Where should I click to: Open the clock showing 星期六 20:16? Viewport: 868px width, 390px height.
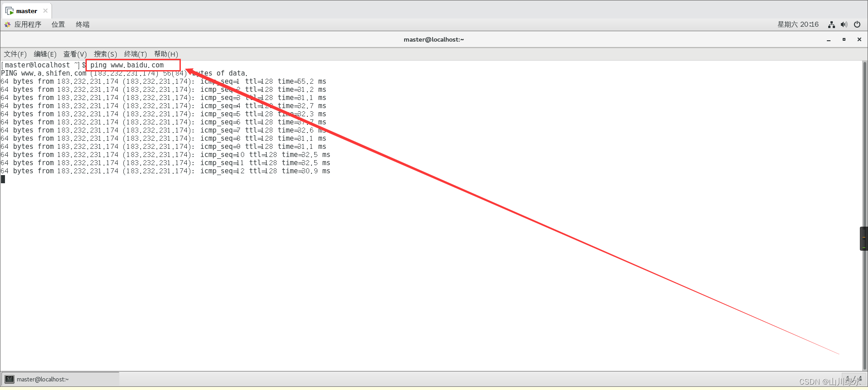[x=798, y=24]
